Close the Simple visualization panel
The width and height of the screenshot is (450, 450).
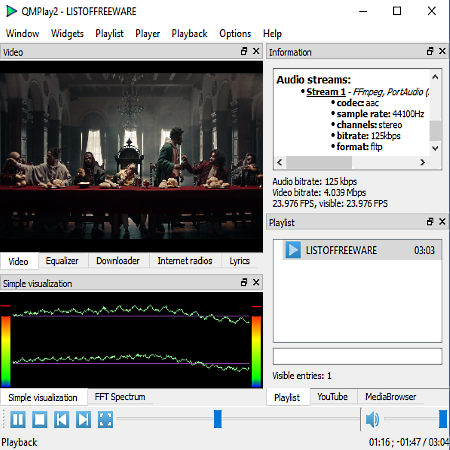256,283
